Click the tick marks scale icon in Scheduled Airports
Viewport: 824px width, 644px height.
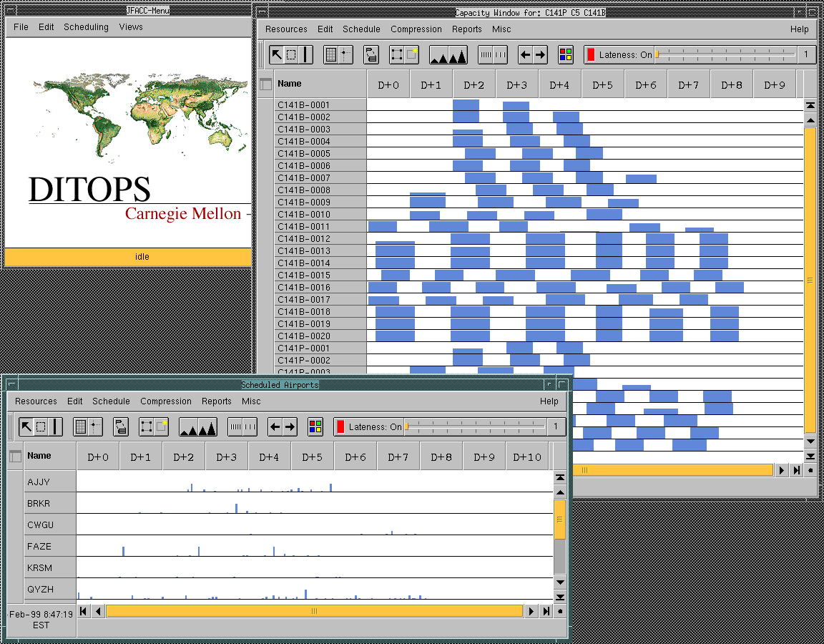242,427
